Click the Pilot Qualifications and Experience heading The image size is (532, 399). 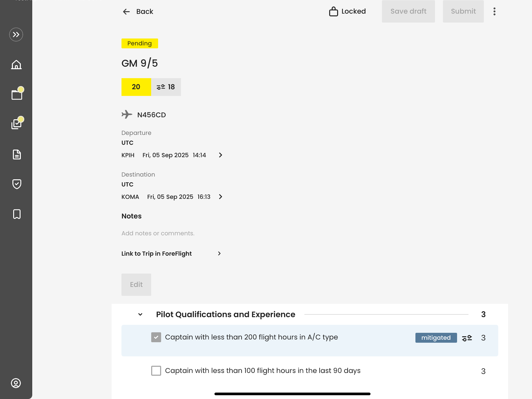[x=225, y=314]
